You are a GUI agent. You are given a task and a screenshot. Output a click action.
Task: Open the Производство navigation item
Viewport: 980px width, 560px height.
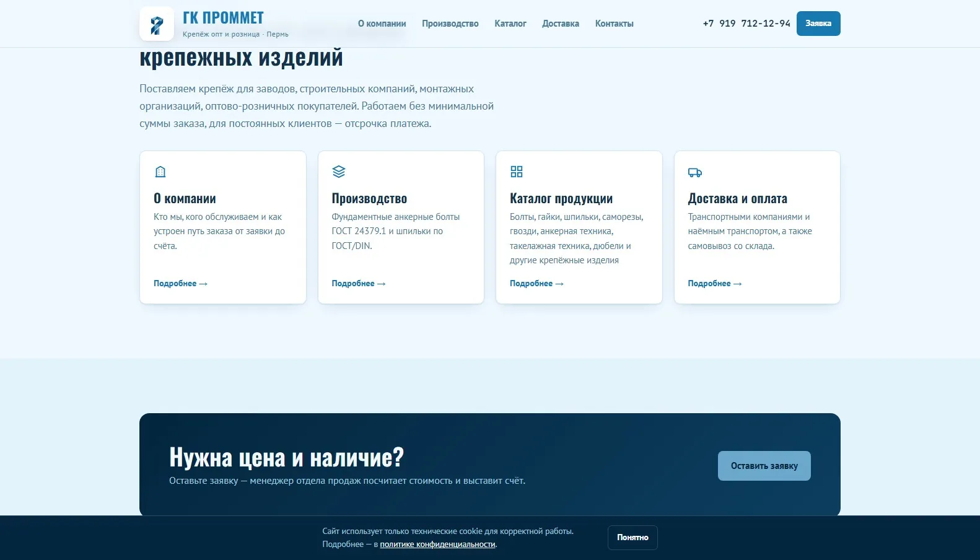pos(450,24)
